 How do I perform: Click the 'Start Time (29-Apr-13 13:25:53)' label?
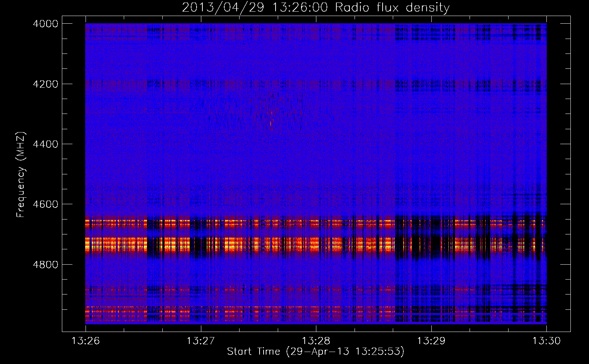pos(316,352)
